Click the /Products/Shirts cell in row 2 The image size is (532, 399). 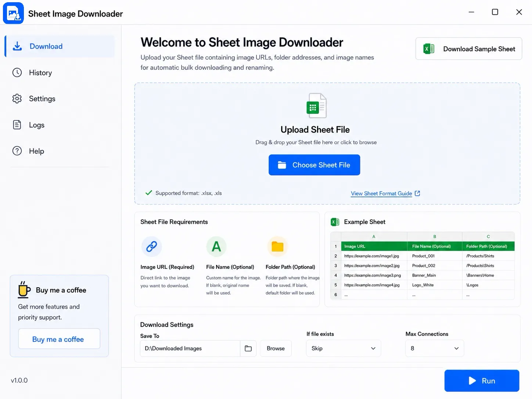tap(488, 256)
